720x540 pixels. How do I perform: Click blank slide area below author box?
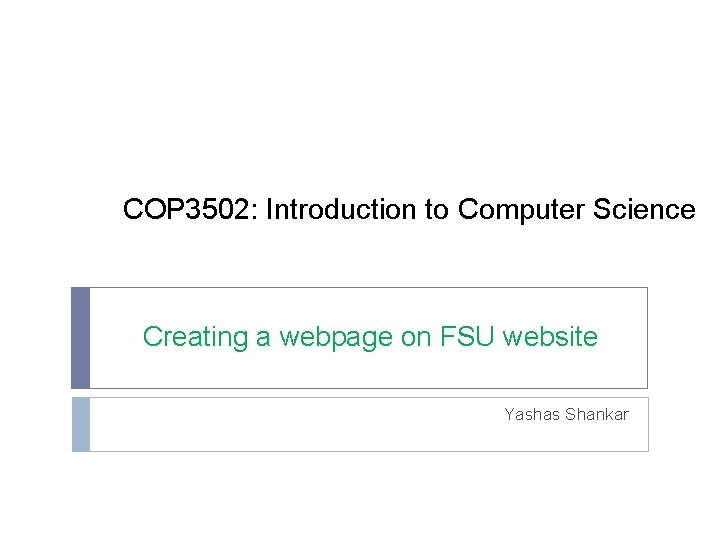tap(360, 495)
